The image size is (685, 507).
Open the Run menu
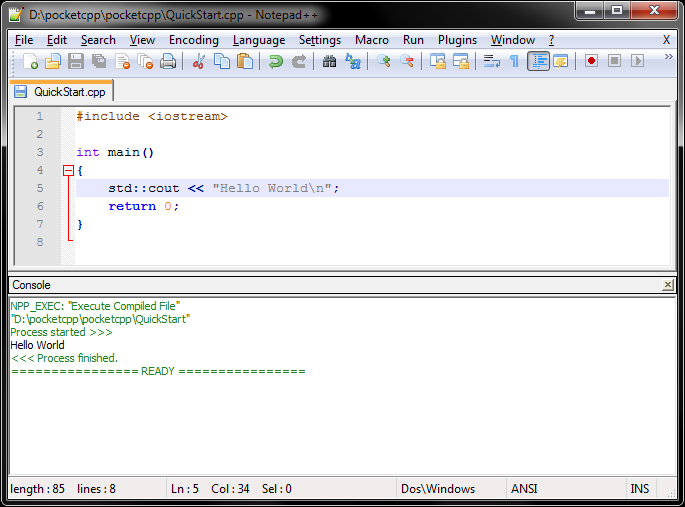[413, 40]
